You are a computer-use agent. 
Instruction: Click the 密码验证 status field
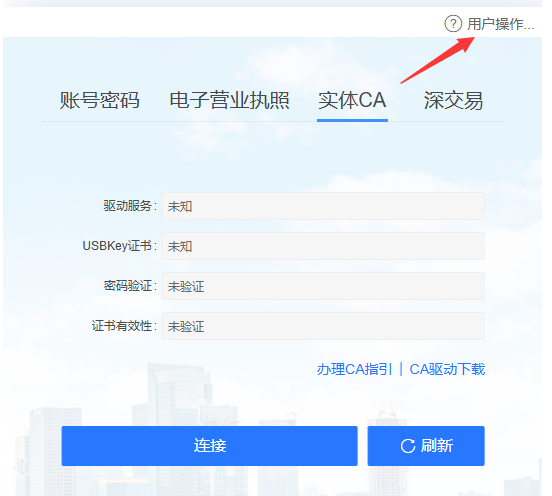323,286
